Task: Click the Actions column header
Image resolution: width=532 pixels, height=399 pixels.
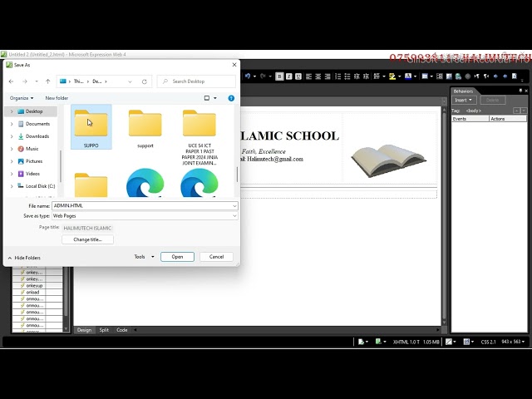Action: 508,119
